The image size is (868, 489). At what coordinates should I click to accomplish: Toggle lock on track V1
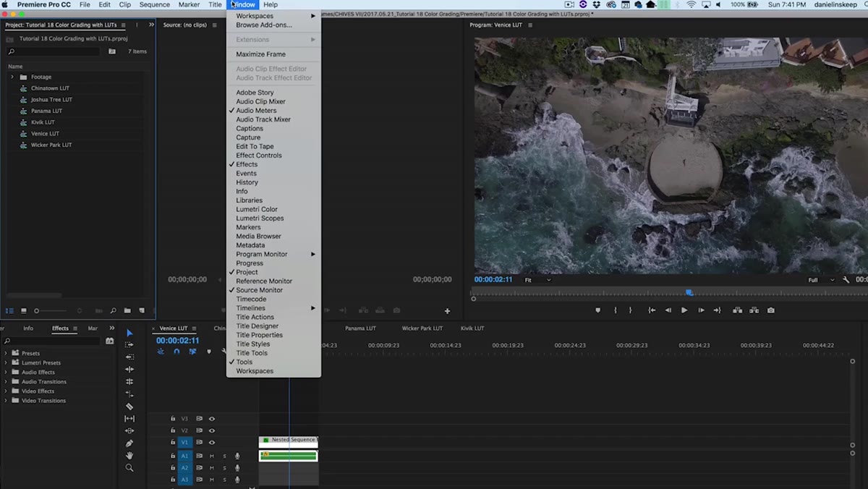pyautogui.click(x=173, y=442)
